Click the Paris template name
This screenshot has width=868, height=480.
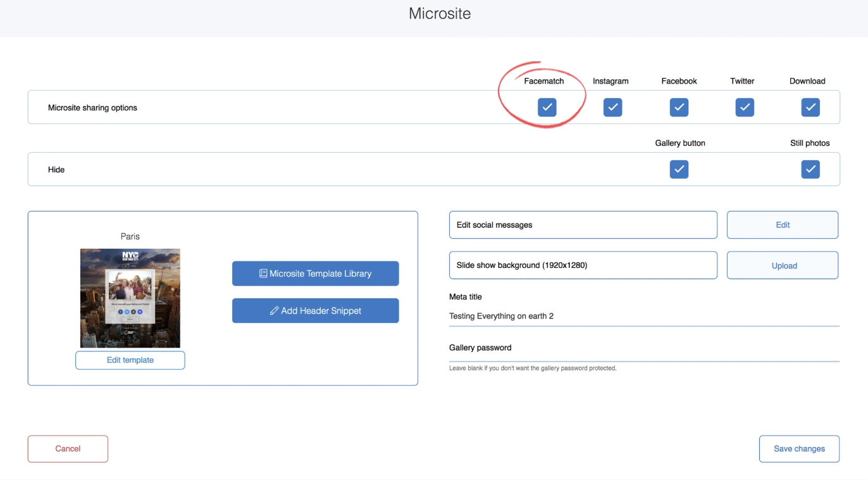tap(130, 236)
